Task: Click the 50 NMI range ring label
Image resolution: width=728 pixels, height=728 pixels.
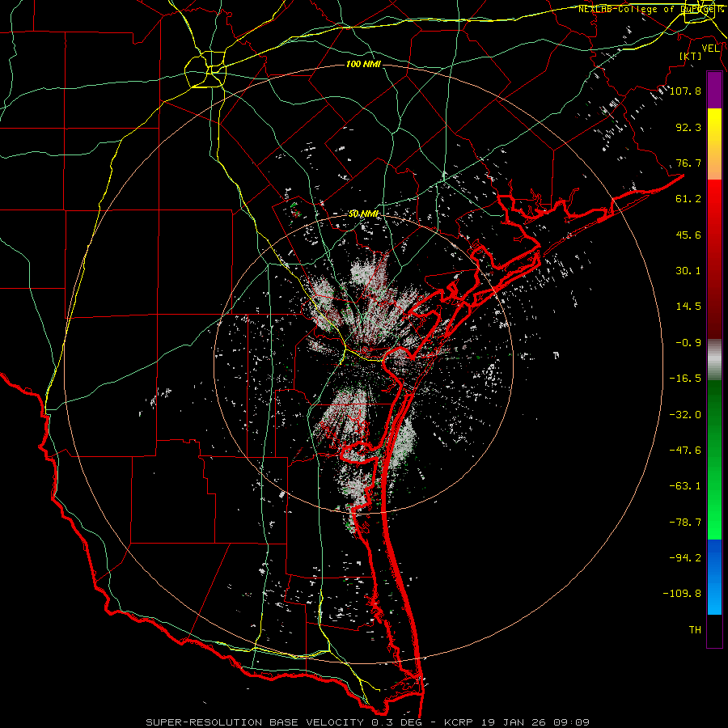Action: [363, 214]
